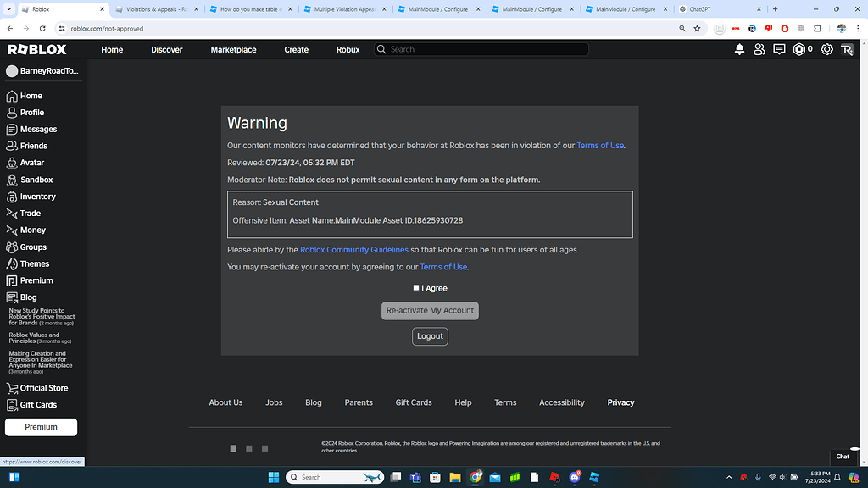This screenshot has width=868, height=488.
Task: Open the Money page from sidebar
Action: (32, 230)
